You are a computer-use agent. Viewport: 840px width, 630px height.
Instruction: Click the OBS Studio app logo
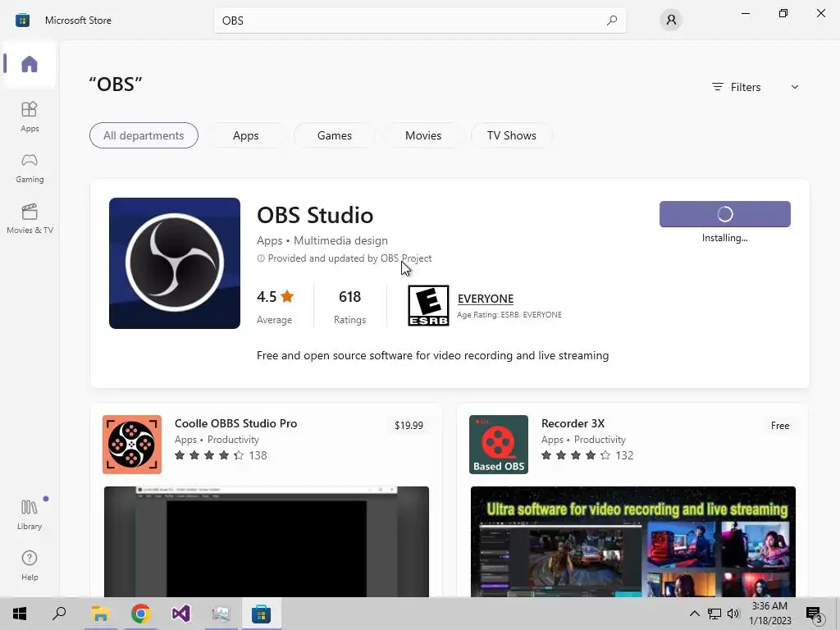175,263
